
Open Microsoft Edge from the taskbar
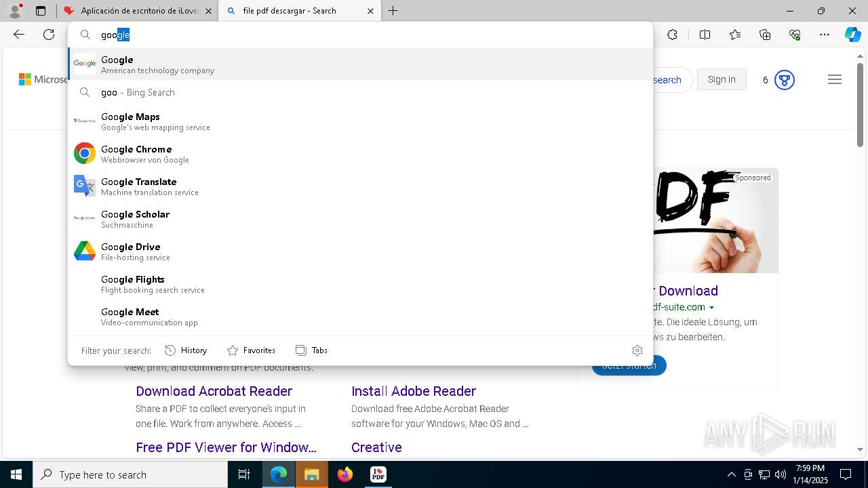[279, 474]
